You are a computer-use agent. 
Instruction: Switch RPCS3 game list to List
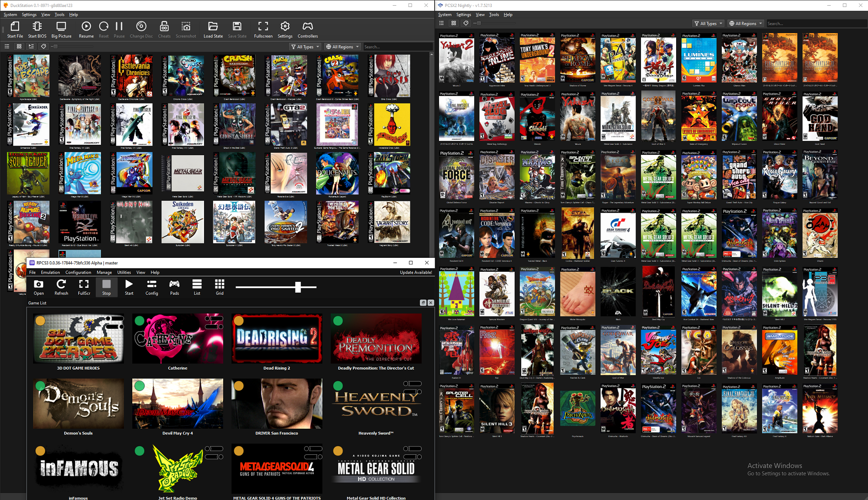(x=197, y=287)
